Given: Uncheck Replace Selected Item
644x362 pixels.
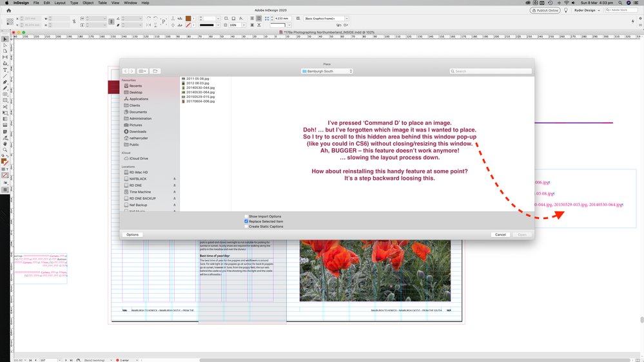Looking at the screenshot, I should coord(246,221).
